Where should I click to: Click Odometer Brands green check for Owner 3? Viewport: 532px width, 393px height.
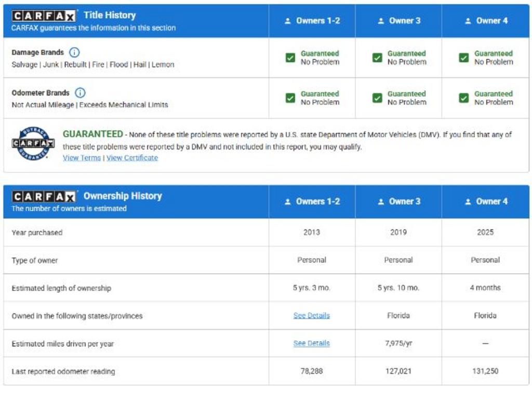pos(377,98)
